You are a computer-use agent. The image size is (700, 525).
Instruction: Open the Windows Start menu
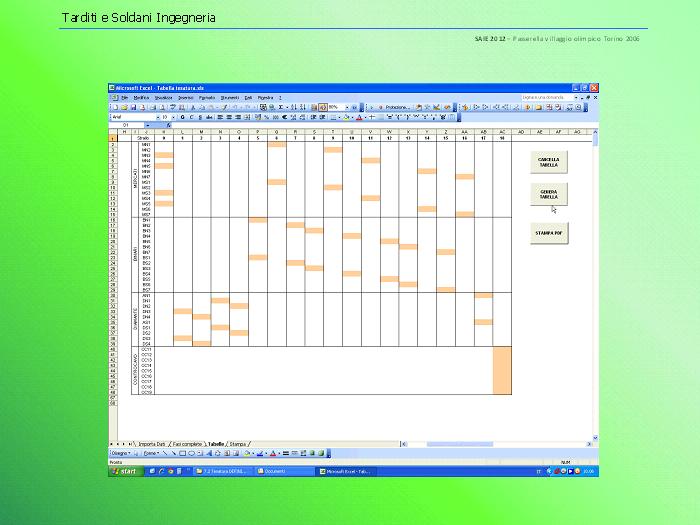pos(122,471)
